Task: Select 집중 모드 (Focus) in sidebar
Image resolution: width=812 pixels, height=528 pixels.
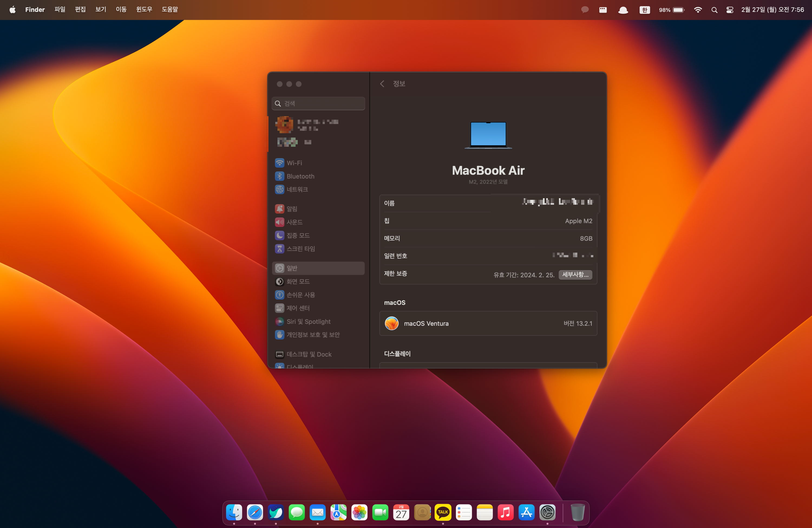Action: point(297,235)
